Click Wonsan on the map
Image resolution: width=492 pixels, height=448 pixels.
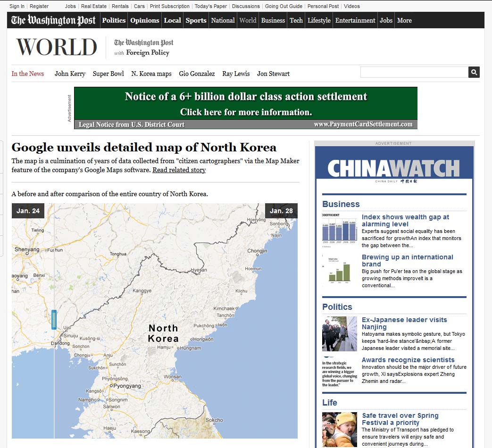point(172,376)
